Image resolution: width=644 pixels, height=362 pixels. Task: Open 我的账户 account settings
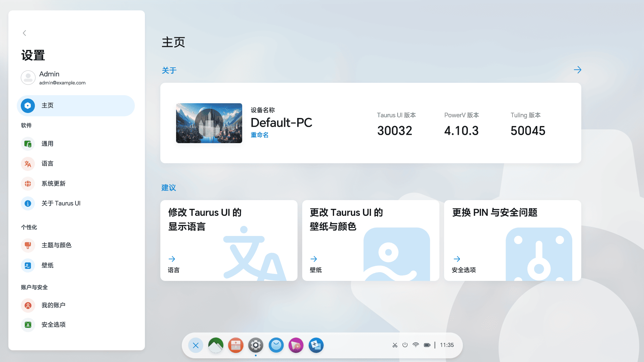click(53, 305)
